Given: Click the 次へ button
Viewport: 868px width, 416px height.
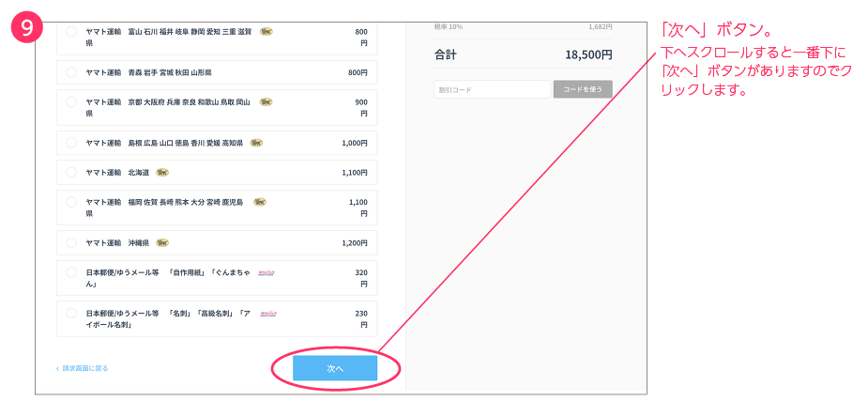Looking at the screenshot, I should coord(335,369).
